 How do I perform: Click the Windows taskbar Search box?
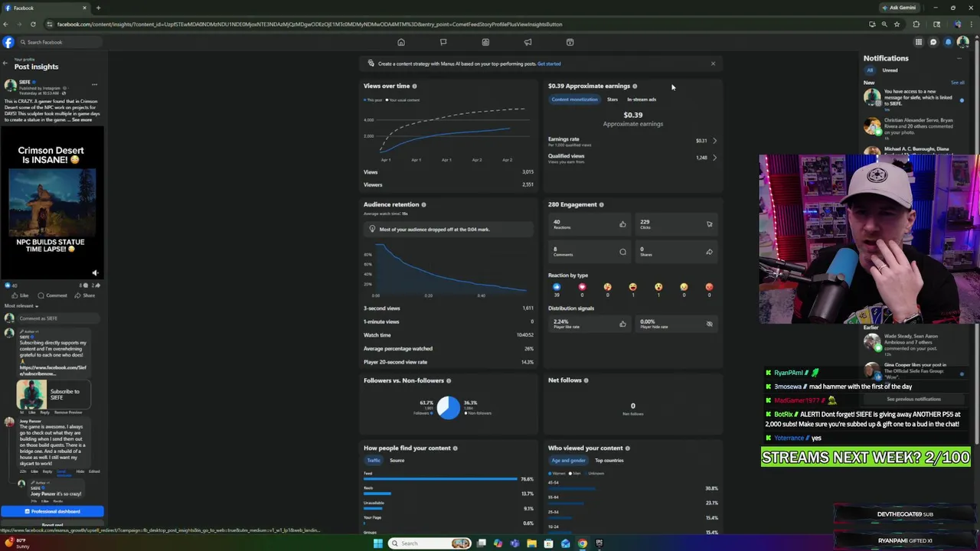(x=430, y=543)
